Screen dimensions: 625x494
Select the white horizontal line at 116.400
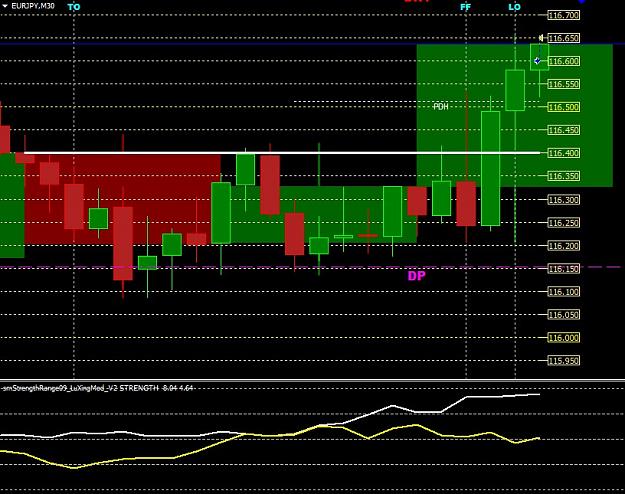(282, 153)
